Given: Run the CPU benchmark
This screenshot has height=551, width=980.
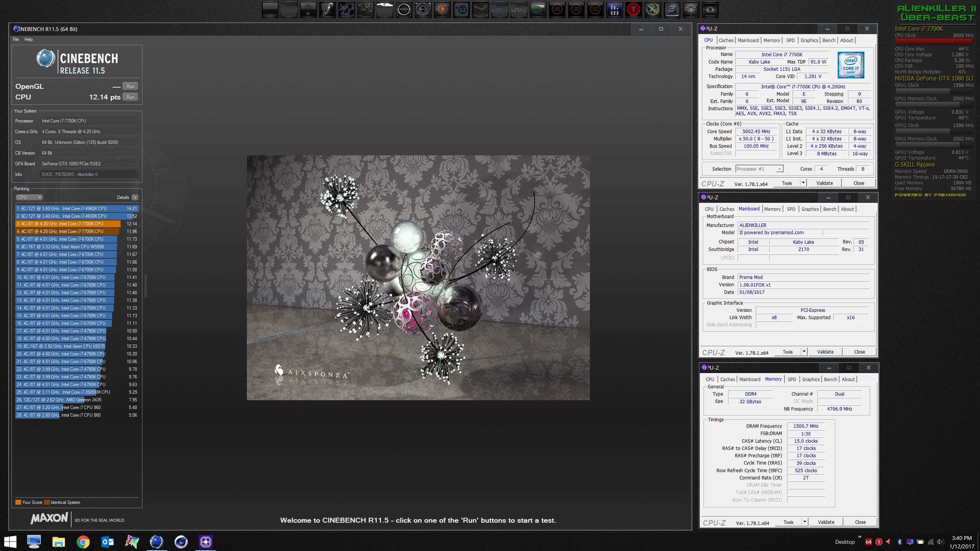Looking at the screenshot, I should tap(130, 97).
